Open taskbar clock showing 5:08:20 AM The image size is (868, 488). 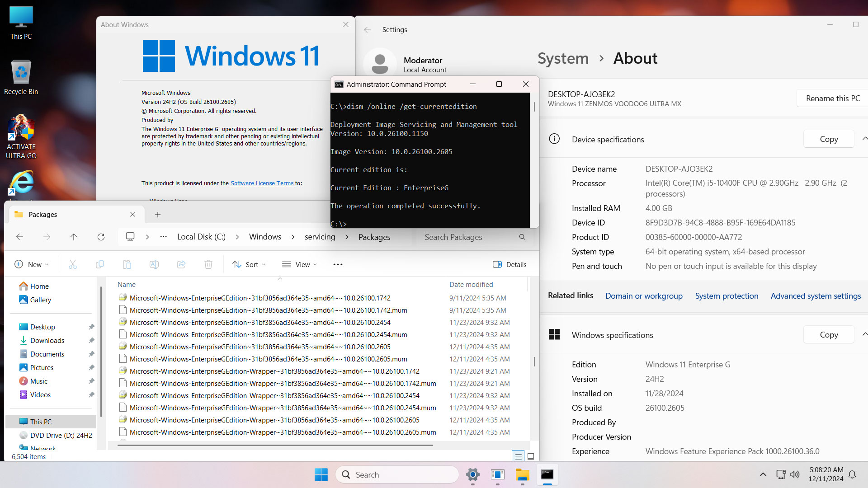coord(826,474)
